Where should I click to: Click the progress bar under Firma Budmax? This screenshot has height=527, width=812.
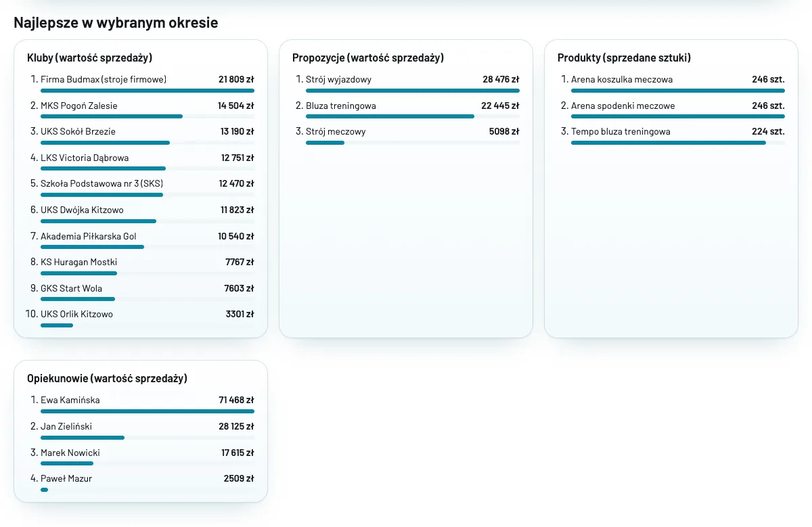pos(148,91)
